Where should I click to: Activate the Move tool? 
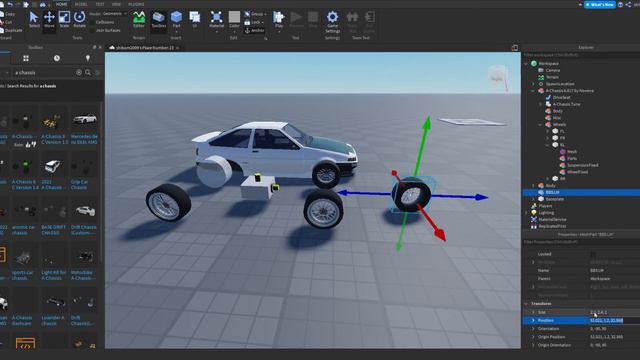(49, 19)
